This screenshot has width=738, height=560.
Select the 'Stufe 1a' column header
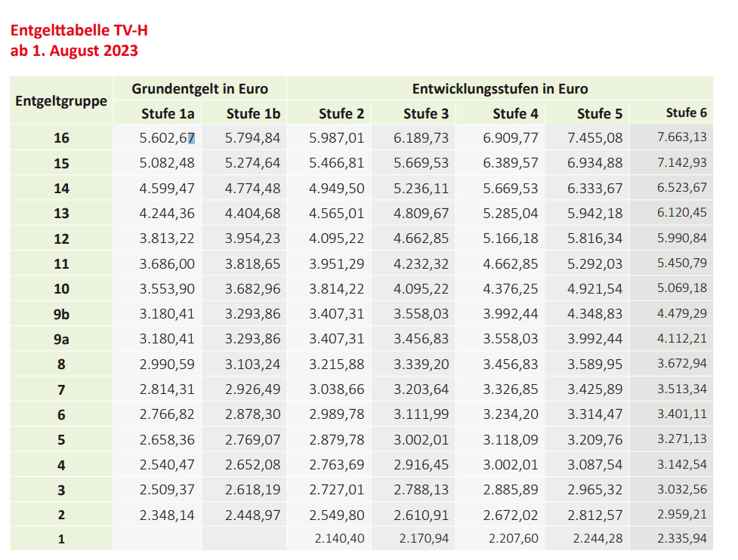click(167, 113)
